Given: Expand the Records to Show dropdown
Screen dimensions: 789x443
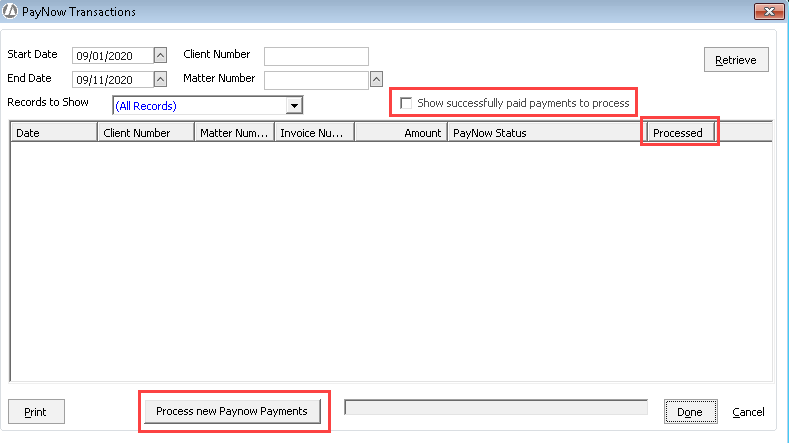Looking at the screenshot, I should point(294,106).
